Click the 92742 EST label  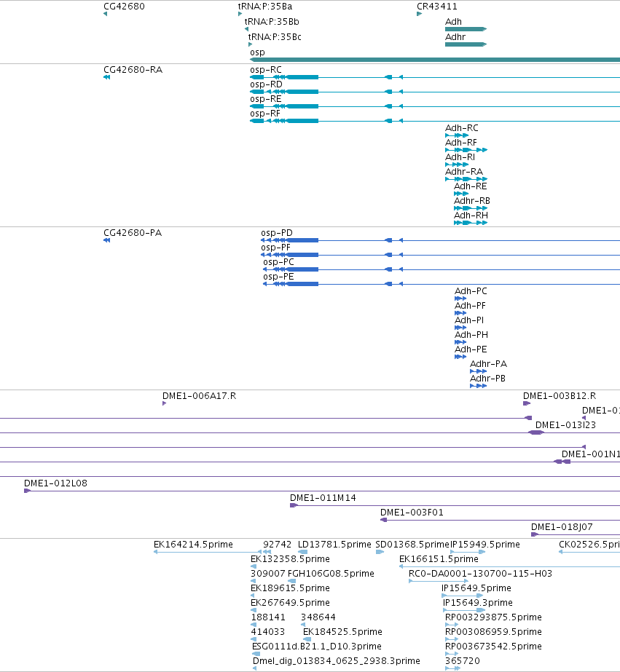(278, 545)
